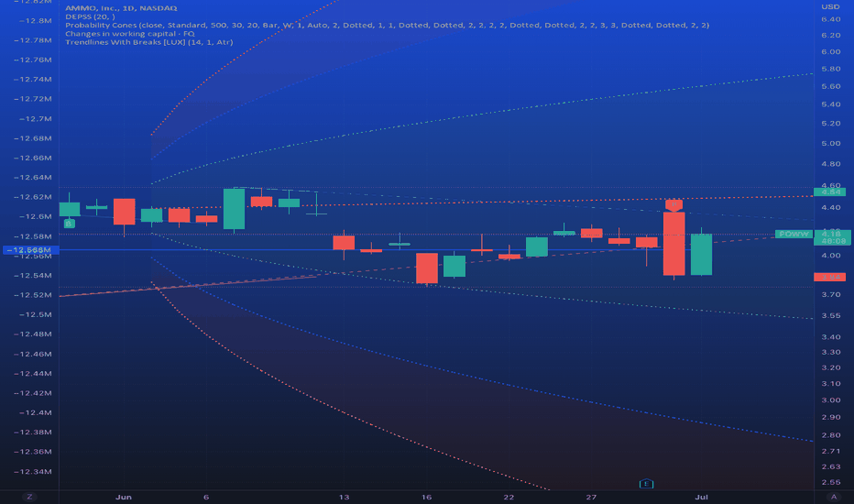This screenshot has width=854, height=504.
Task: Select the DEPSS (20, ) indicator legend
Action: tap(90, 16)
